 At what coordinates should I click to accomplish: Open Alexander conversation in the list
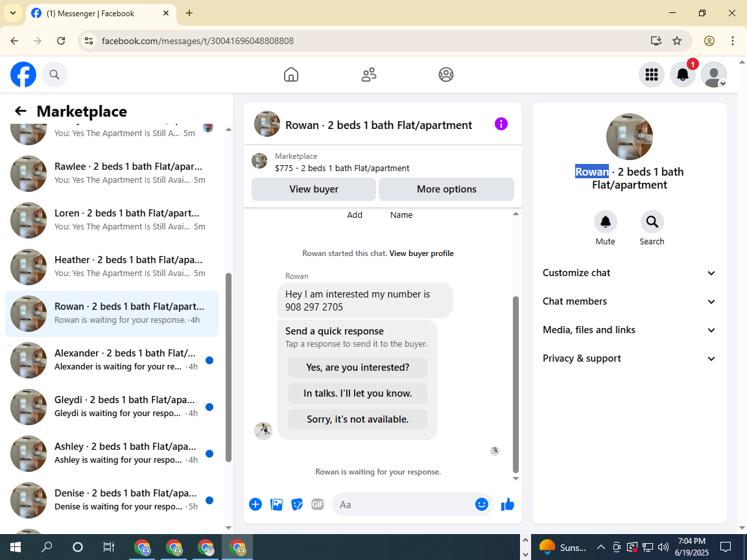[x=112, y=360]
